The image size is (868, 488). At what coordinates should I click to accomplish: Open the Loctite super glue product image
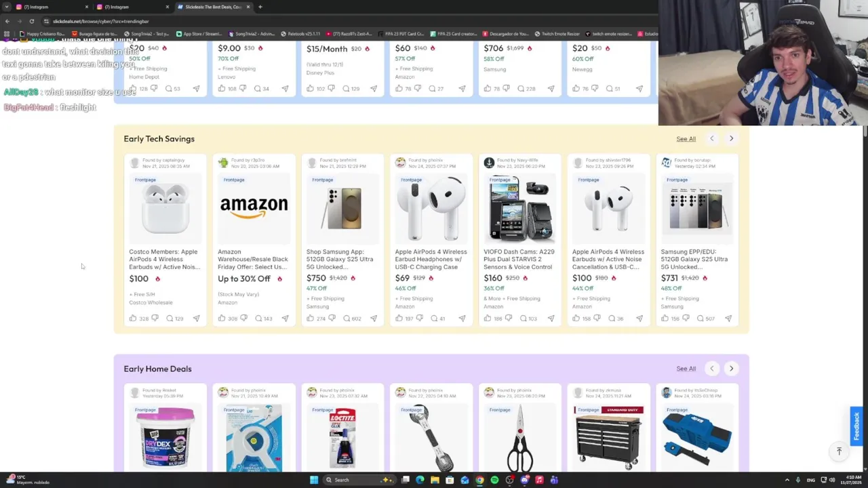click(342, 436)
